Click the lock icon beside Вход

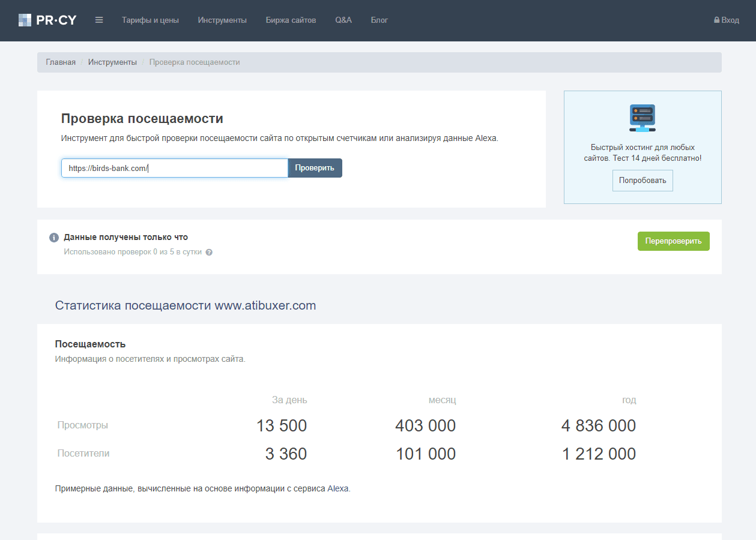pyautogui.click(x=716, y=20)
